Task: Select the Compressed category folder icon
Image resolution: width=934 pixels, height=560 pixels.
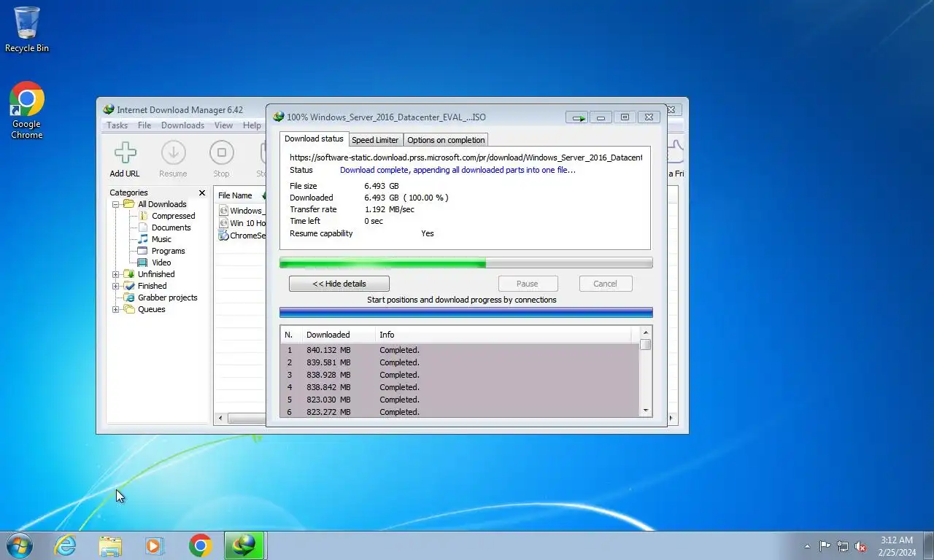Action: tap(144, 216)
